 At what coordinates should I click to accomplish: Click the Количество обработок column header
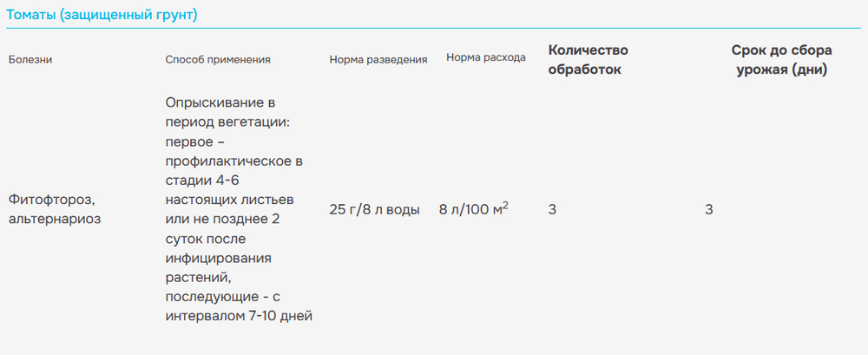coord(588,60)
